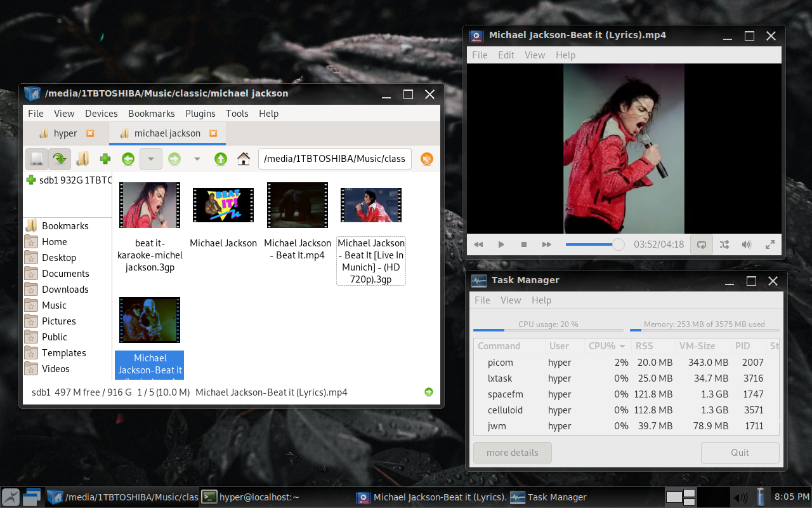Click the 8:05 PM clock
This screenshot has height=508, width=812.
[x=792, y=497]
